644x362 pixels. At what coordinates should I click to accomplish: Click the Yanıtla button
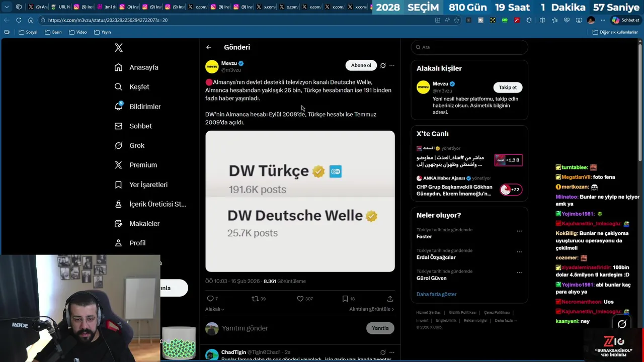pyautogui.click(x=380, y=328)
